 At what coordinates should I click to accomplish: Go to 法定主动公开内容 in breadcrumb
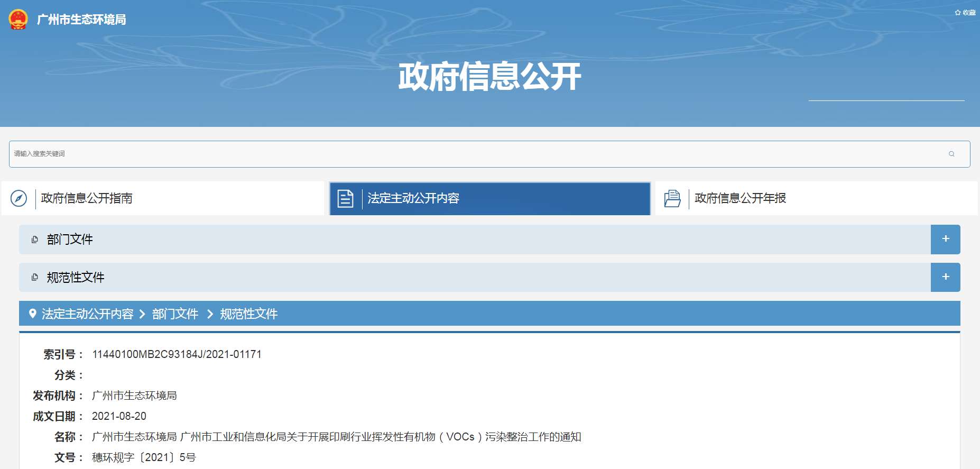(x=88, y=314)
